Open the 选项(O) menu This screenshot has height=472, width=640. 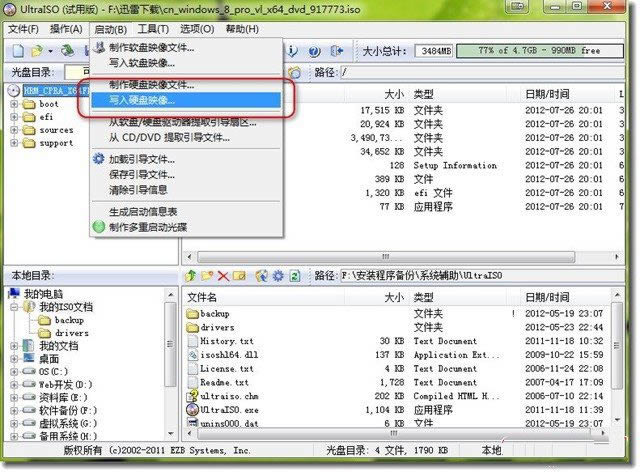click(x=197, y=29)
